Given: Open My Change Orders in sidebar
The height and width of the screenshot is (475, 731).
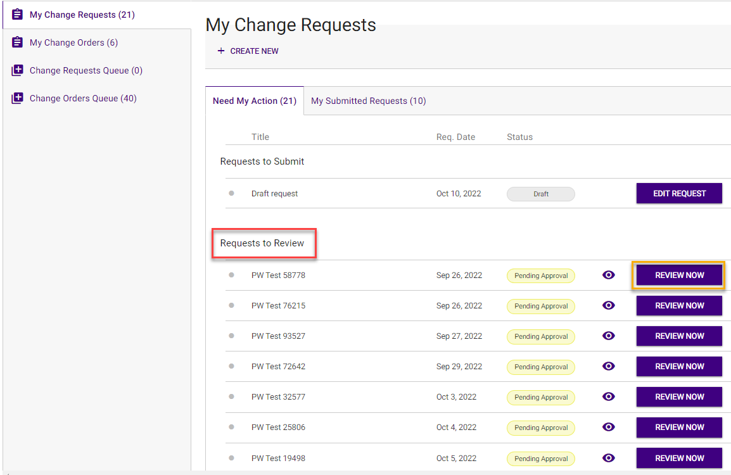Looking at the screenshot, I should (73, 43).
